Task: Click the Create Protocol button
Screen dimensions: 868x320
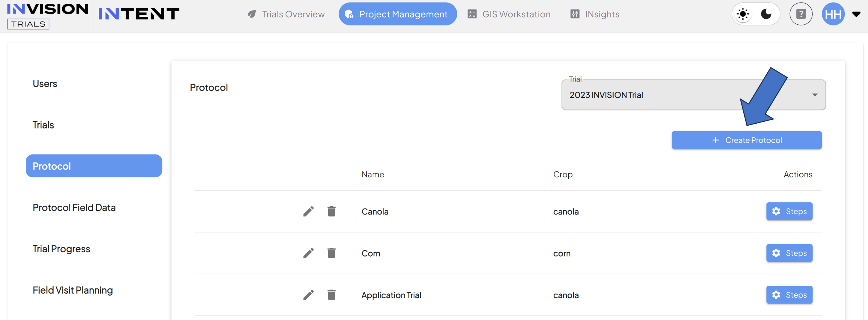Action: pyautogui.click(x=746, y=140)
